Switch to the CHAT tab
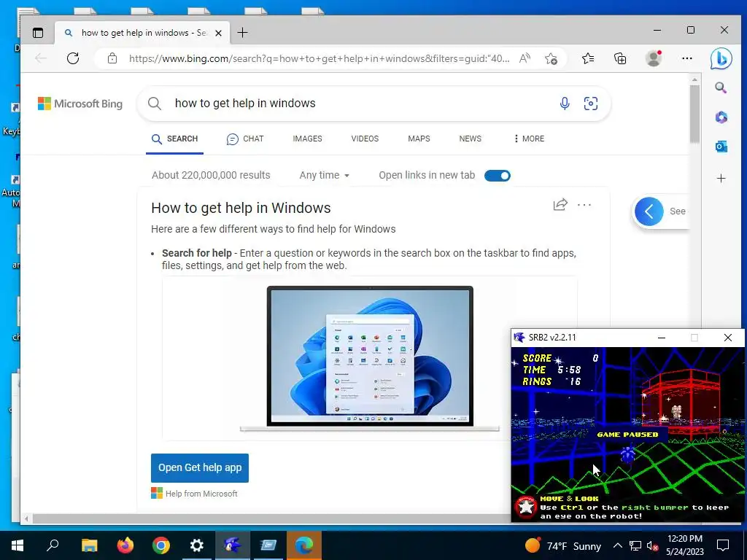The image size is (747, 560). [x=245, y=139]
